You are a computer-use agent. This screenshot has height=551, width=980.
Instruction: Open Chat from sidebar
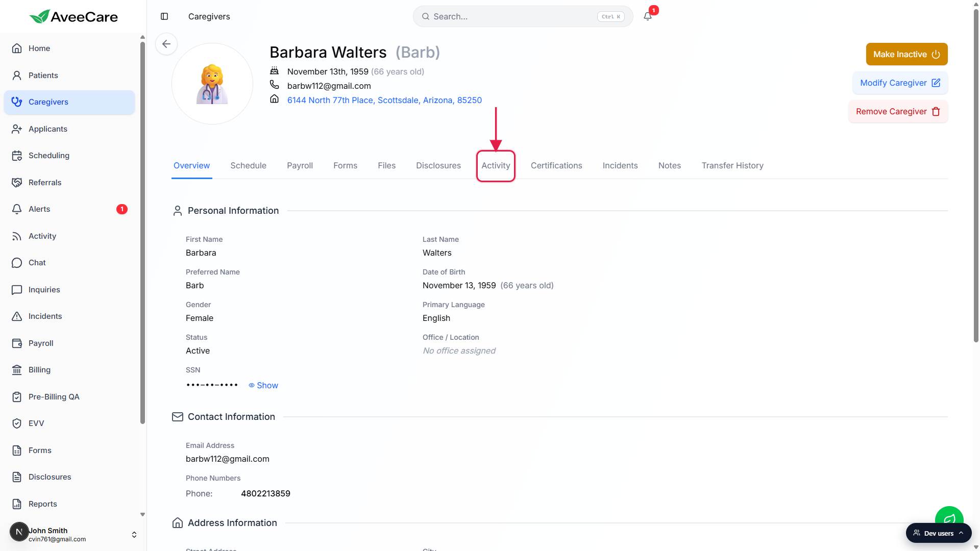tap(69, 263)
